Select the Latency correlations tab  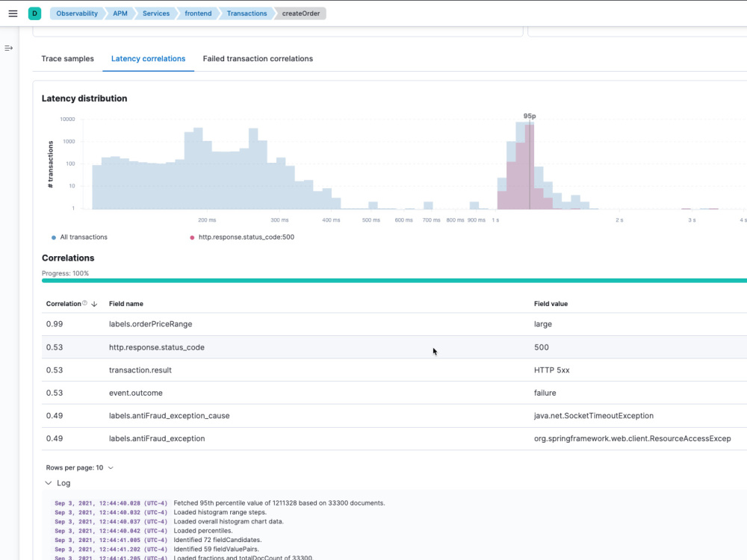(x=148, y=58)
